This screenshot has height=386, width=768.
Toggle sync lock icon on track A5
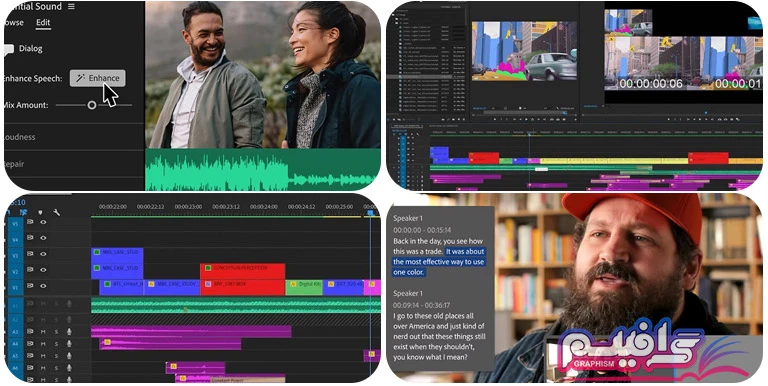(x=30, y=356)
